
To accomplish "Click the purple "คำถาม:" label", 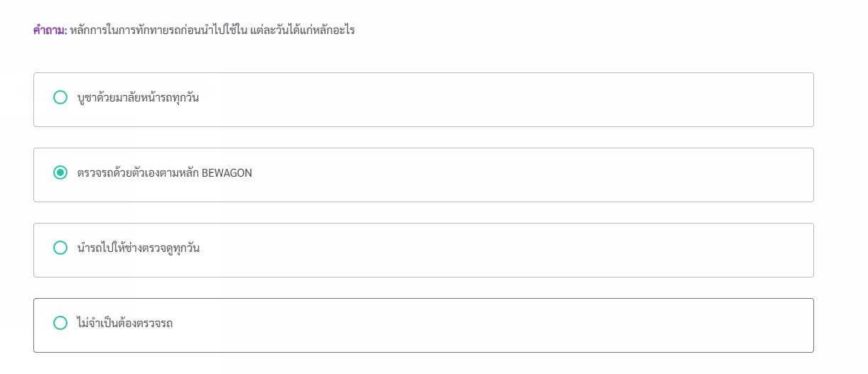I will (x=50, y=31).
